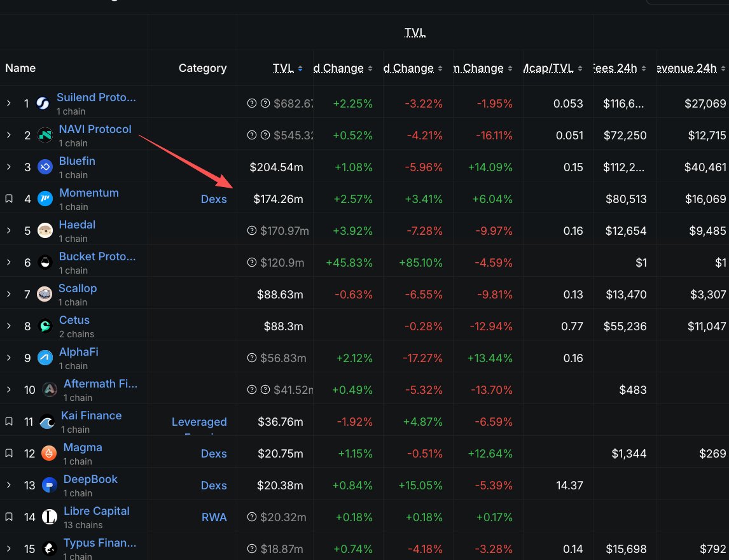Sort table by TVL column header
This screenshot has width=729, height=560.
coord(288,68)
